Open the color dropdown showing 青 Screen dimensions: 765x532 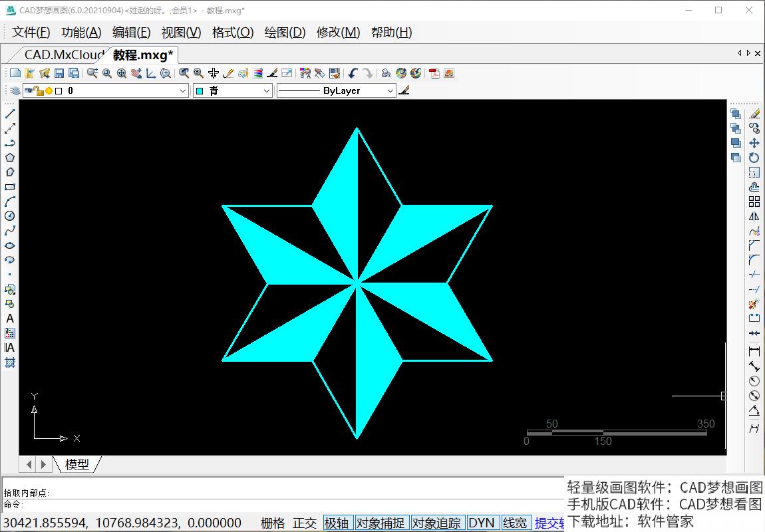point(265,90)
